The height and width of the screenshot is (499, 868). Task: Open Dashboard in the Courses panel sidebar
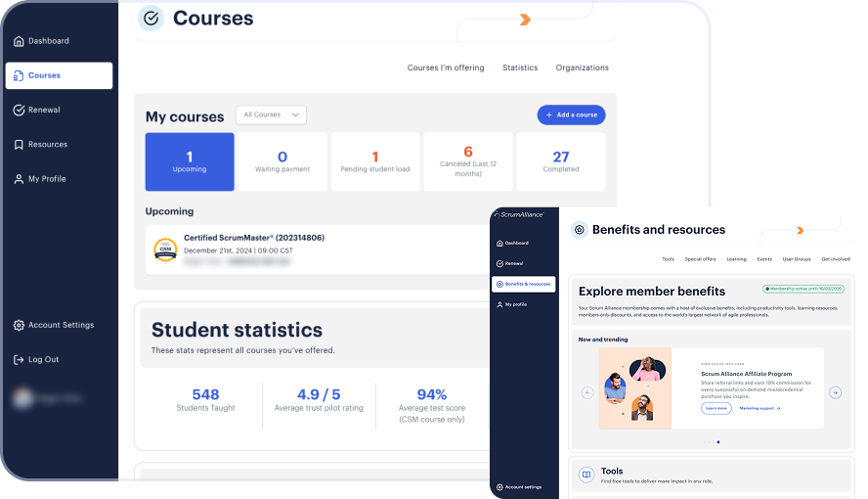[x=41, y=41]
